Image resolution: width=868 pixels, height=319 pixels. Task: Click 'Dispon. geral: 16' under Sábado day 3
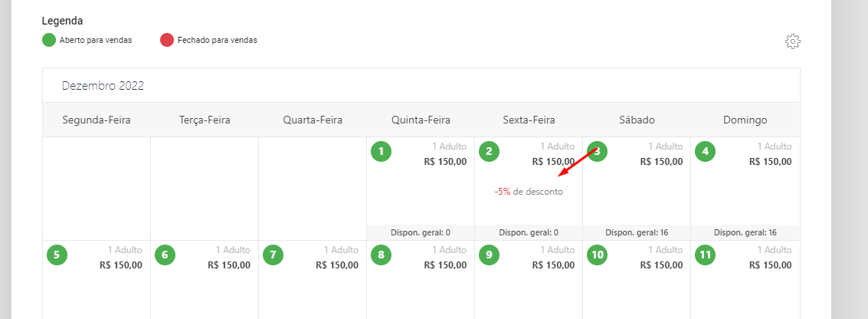pos(637,232)
